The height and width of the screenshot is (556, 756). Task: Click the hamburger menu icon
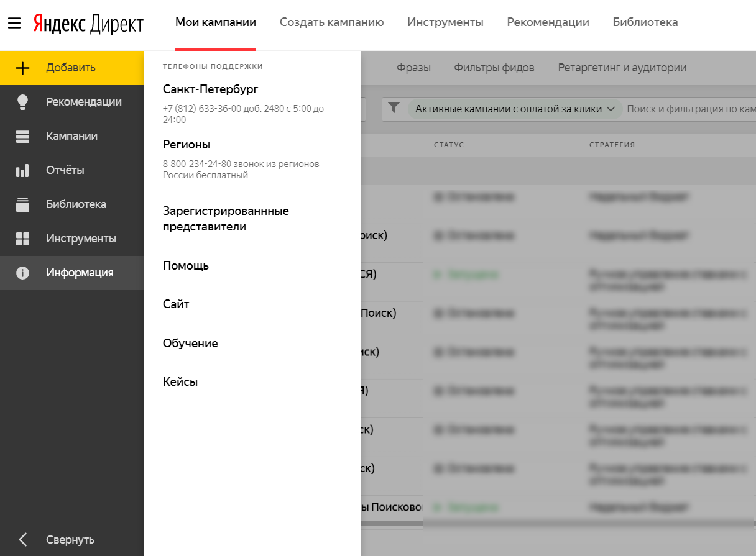coord(14,23)
